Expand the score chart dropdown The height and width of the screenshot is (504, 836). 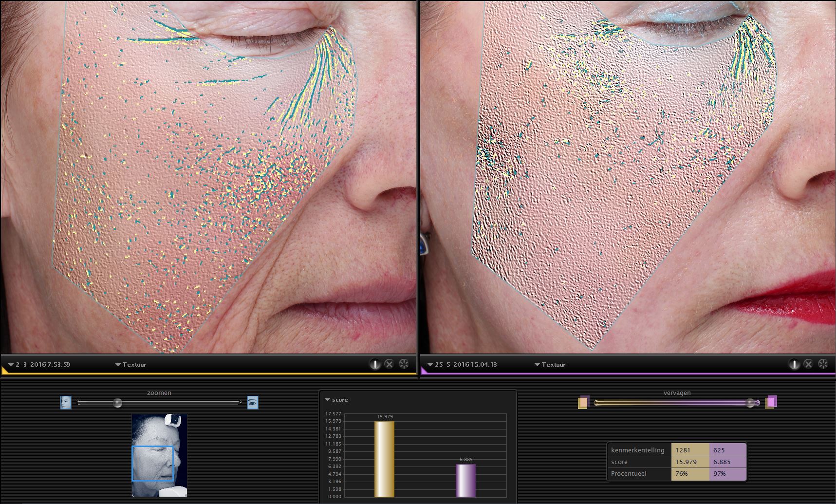pyautogui.click(x=336, y=400)
